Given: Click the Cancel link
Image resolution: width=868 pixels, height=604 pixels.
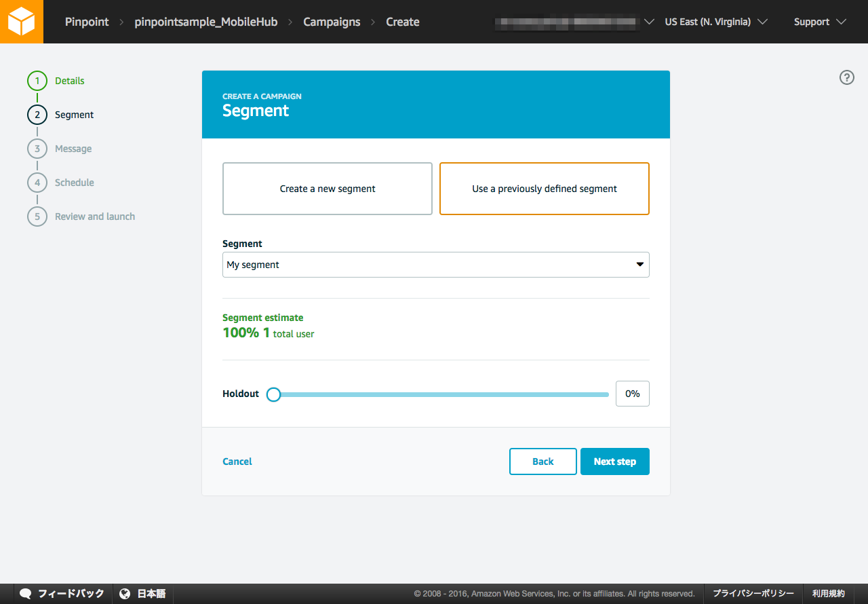Looking at the screenshot, I should 237,461.
